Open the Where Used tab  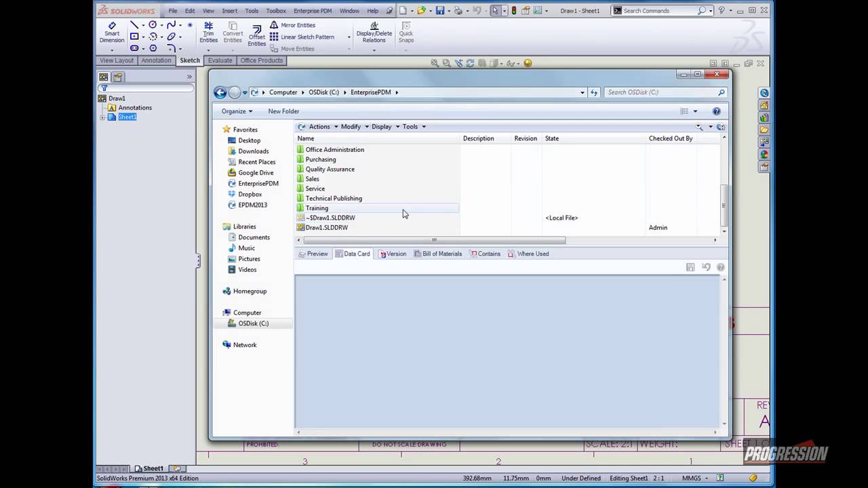click(x=528, y=254)
